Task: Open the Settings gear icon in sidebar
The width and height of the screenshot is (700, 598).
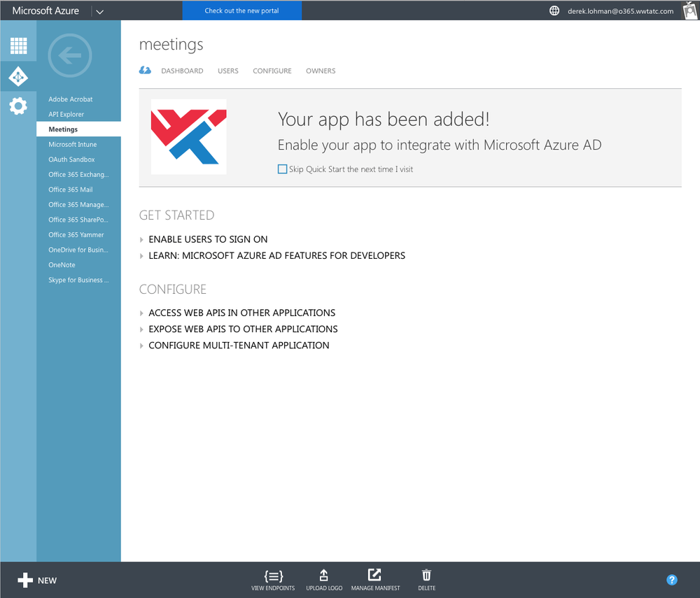Action: (x=18, y=106)
